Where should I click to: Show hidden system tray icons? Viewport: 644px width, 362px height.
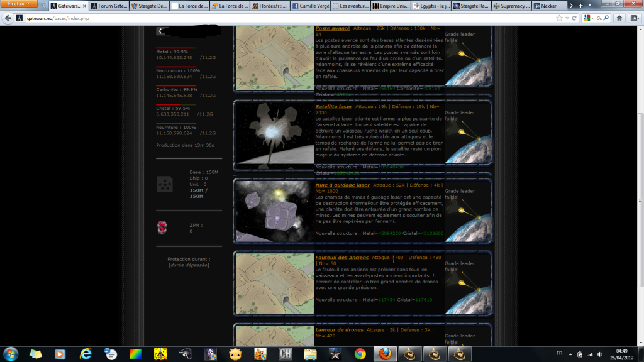[571, 353]
